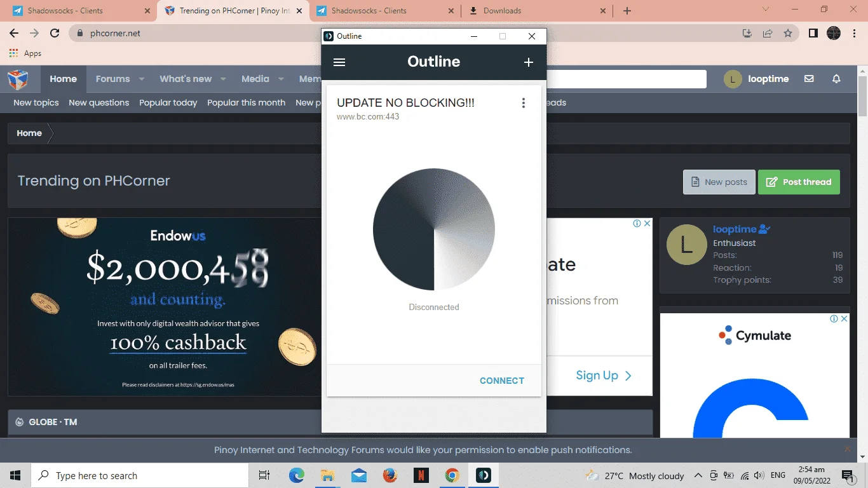Bookmark this page with the star icon
The image size is (868, 488).
(x=788, y=33)
